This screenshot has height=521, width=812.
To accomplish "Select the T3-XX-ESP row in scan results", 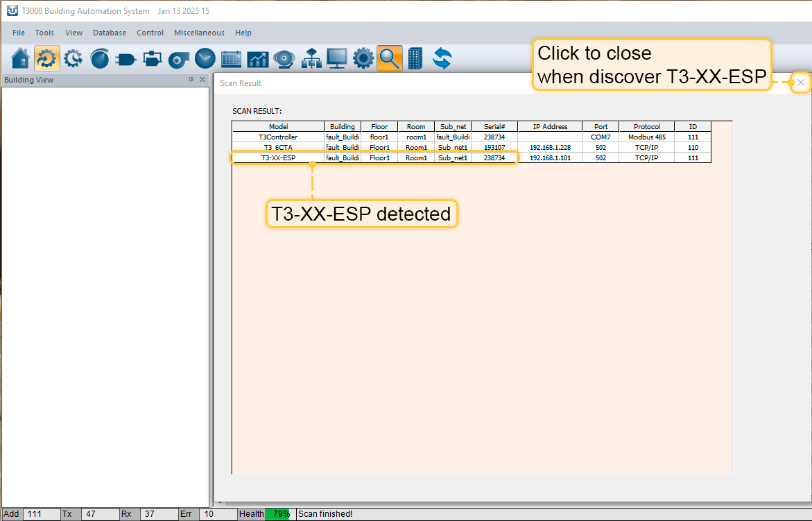I will tap(278, 157).
